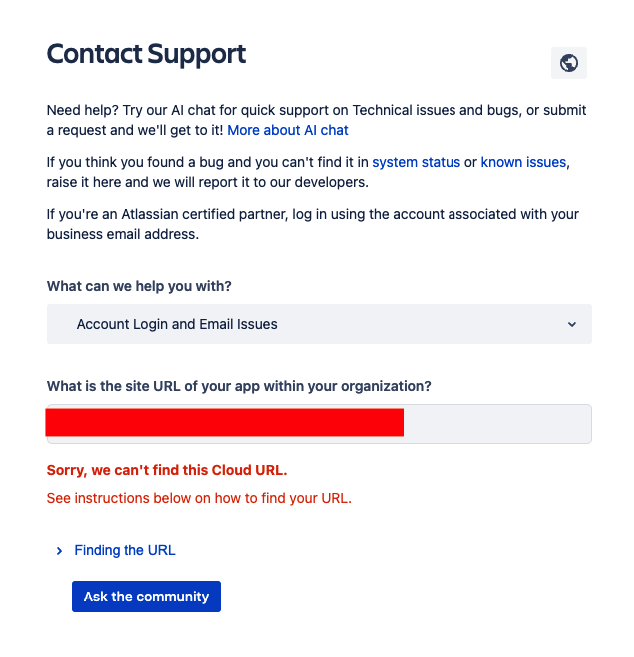Click the Ask the community button
Screen dimensions: 634x657
click(x=146, y=596)
